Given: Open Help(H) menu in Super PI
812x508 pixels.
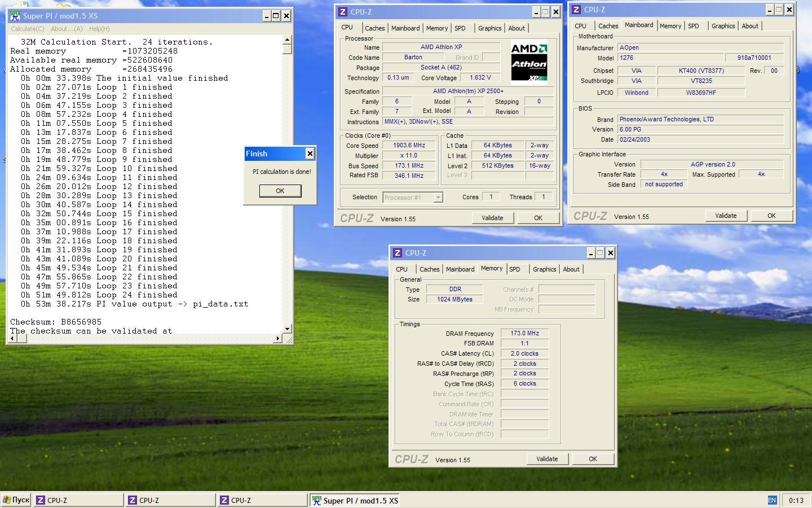Looking at the screenshot, I should pyautogui.click(x=99, y=29).
